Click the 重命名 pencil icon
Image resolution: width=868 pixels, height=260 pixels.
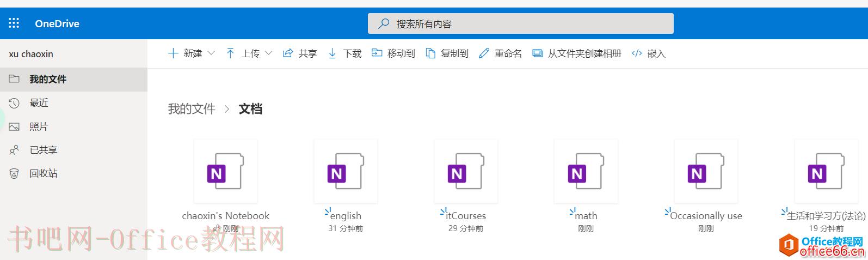pos(484,53)
